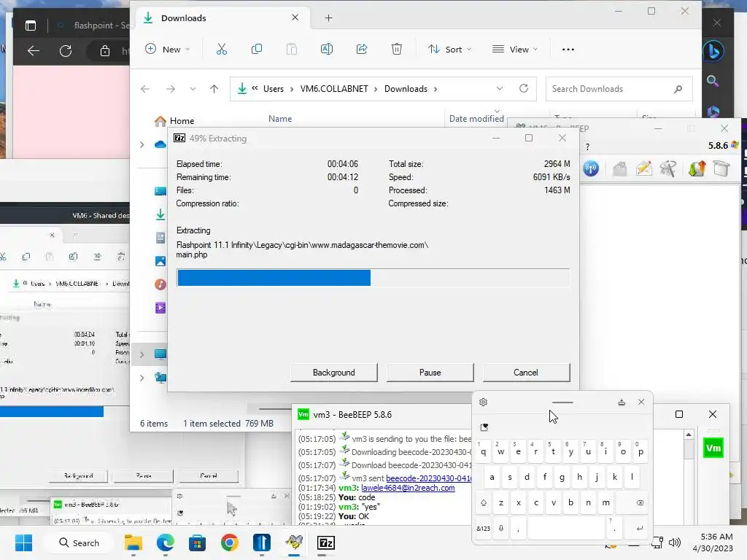The height and width of the screenshot is (560, 747).
Task: Click the Share icon in Explorer toolbar
Action: coord(362,49)
